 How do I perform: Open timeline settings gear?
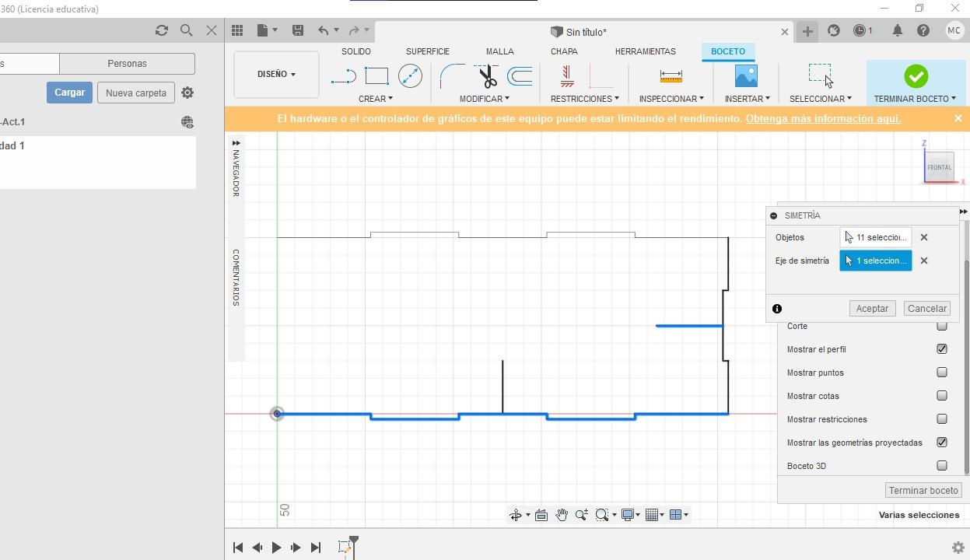pos(958,548)
